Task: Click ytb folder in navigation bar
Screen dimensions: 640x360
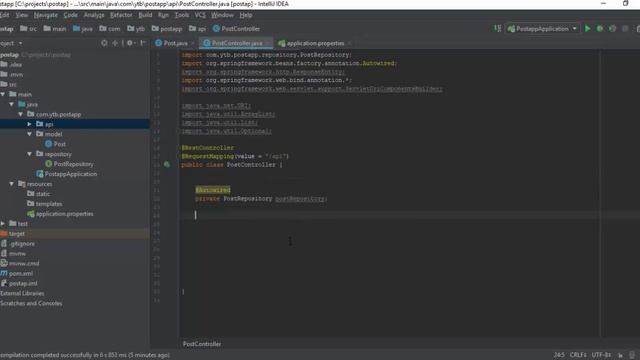Action: coord(136,29)
